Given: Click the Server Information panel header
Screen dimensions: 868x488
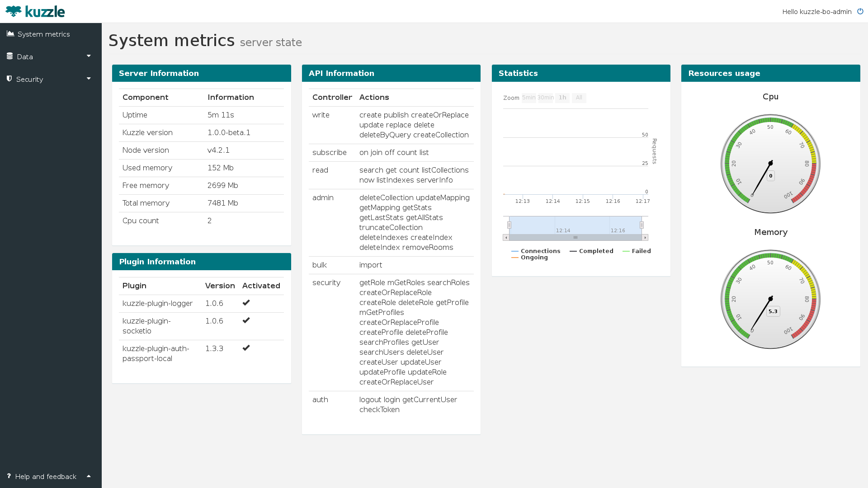Looking at the screenshot, I should pyautogui.click(x=202, y=73).
